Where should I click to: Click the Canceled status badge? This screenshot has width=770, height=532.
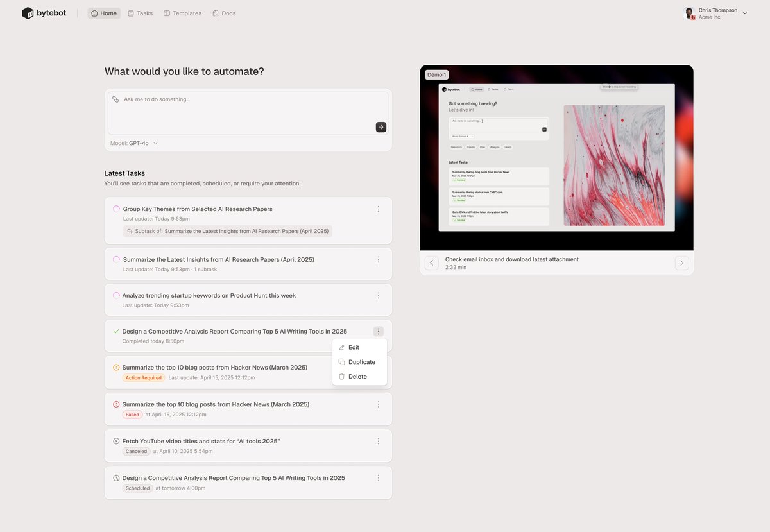(136, 451)
